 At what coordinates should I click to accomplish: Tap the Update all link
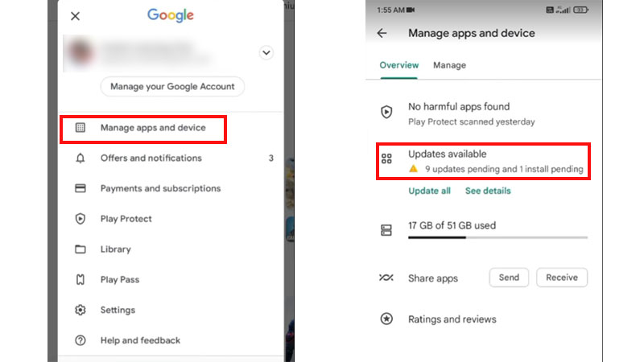click(x=429, y=191)
